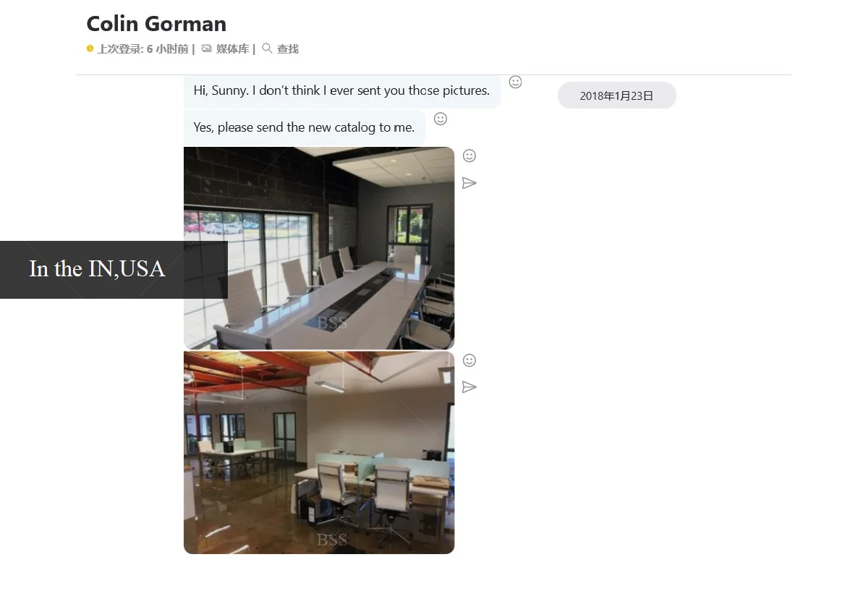Open the open office desks photo

pos(319,453)
